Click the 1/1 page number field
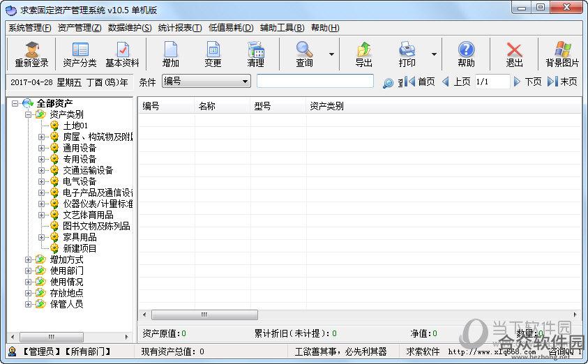This screenshot has width=588, height=364. click(492, 82)
